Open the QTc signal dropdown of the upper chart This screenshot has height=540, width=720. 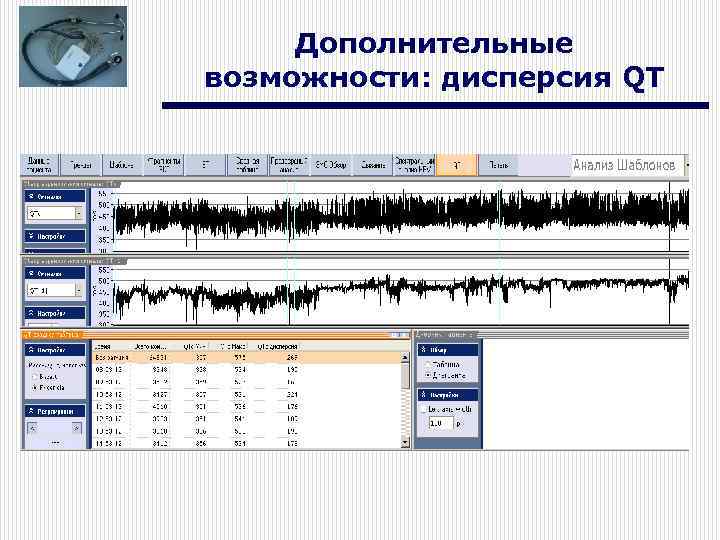[x=79, y=214]
